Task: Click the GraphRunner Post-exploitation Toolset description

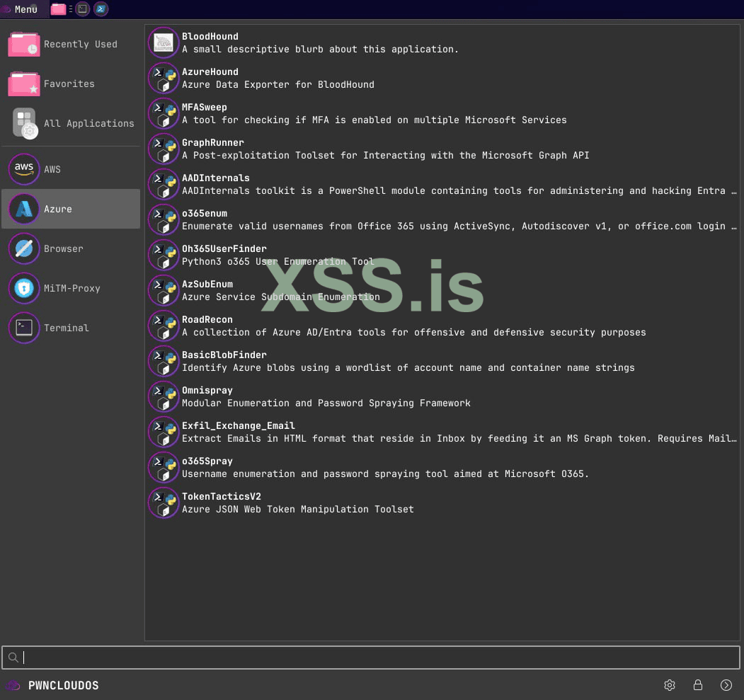Action: 385,156
